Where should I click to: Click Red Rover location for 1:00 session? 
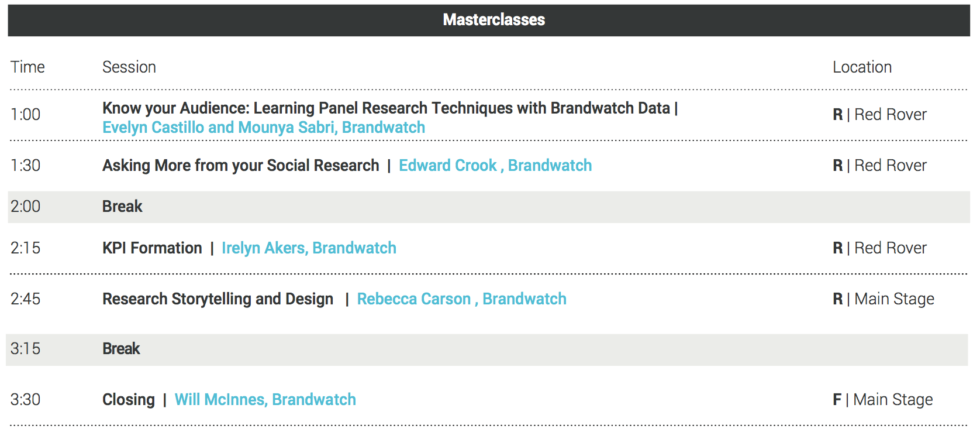890,115
